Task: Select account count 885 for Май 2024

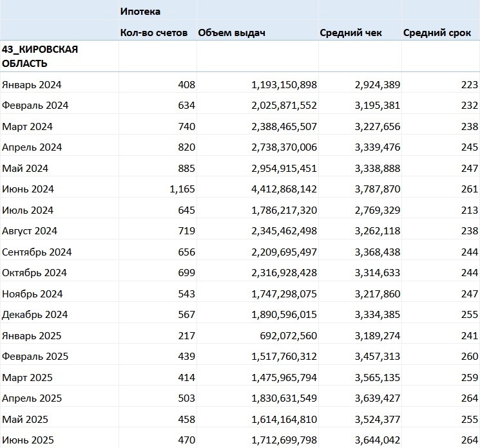Action: click(186, 169)
